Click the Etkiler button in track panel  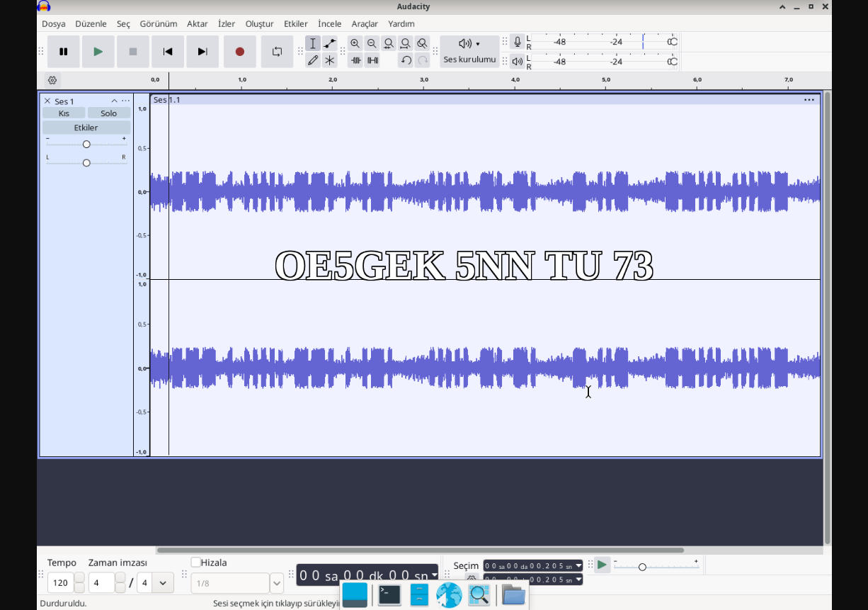(x=86, y=128)
